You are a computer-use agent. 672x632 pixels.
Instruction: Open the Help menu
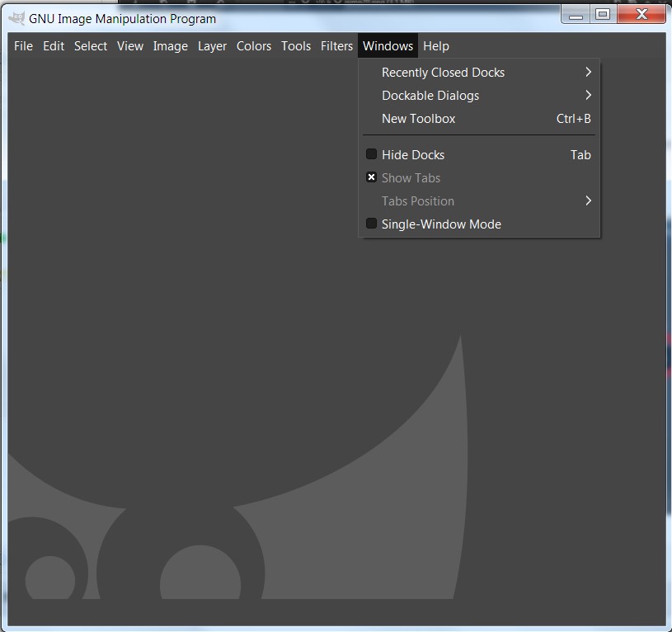[436, 46]
